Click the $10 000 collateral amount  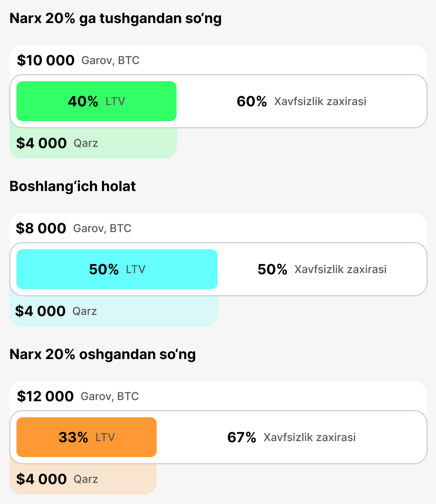click(x=46, y=60)
